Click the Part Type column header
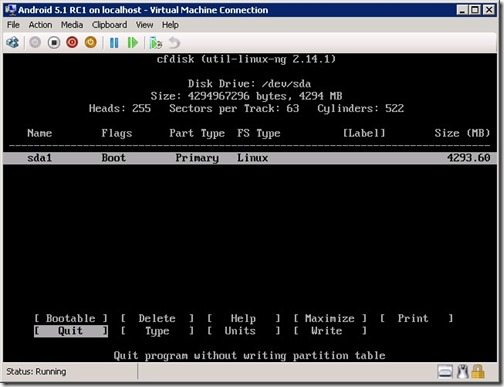 click(197, 134)
